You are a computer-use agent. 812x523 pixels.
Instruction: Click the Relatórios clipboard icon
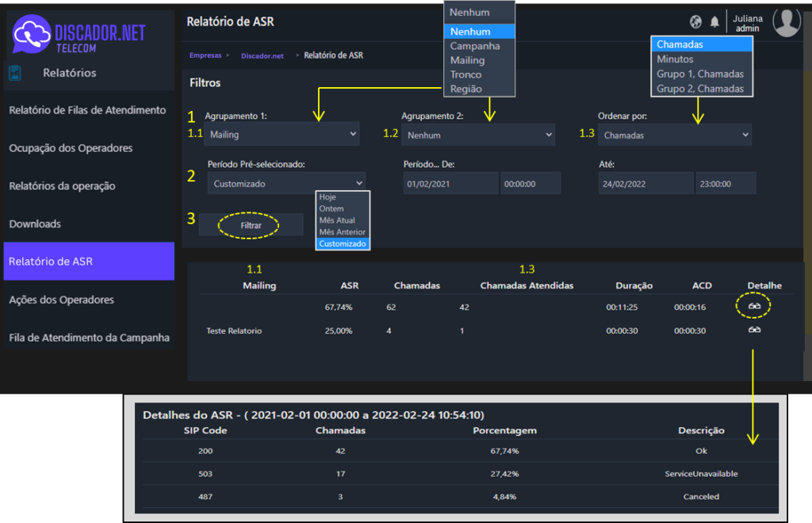pos(15,73)
